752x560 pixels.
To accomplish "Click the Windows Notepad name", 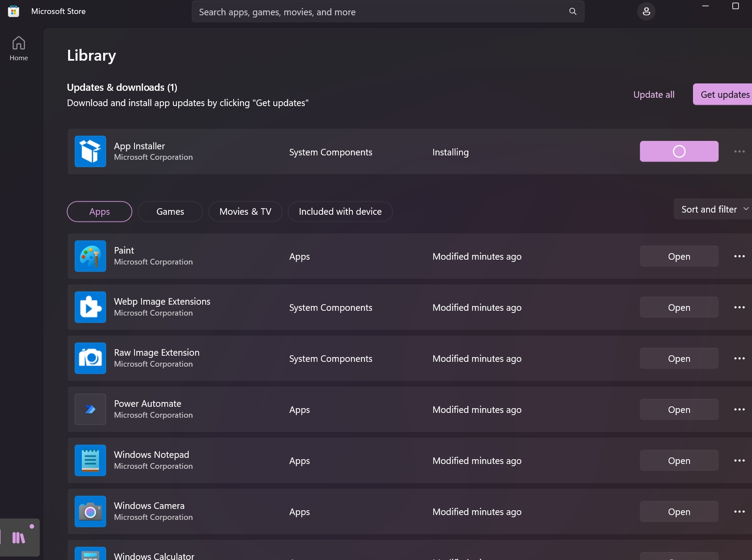I will pyautogui.click(x=152, y=455).
